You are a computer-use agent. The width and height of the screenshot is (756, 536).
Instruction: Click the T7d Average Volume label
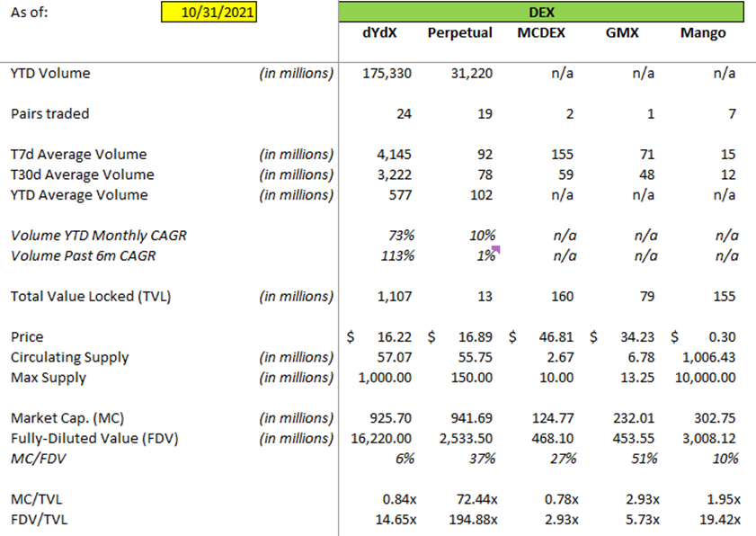(x=78, y=155)
